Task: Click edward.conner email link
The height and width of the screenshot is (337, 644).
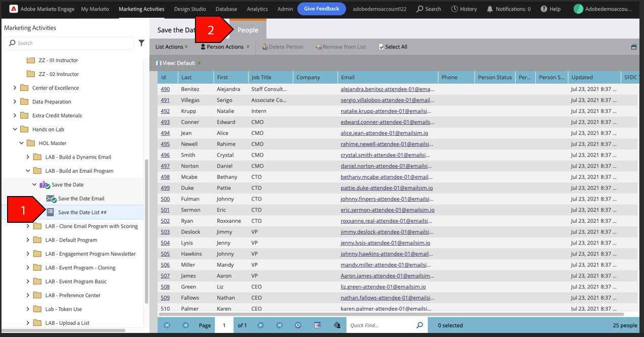Action: (x=386, y=122)
